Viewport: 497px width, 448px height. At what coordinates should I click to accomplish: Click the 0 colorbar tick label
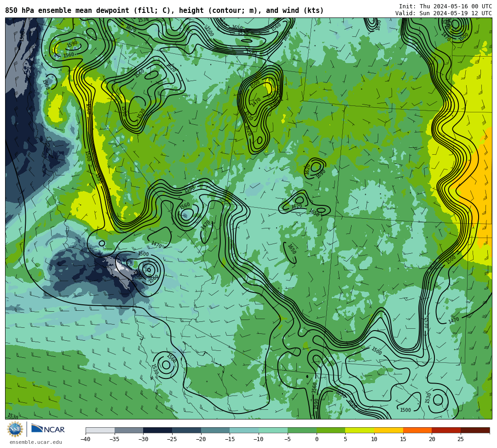point(317,439)
